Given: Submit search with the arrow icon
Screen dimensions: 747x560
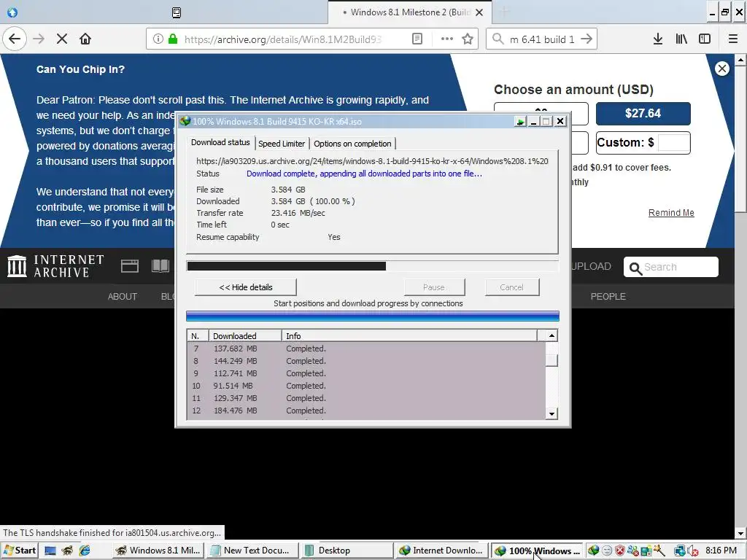Looking at the screenshot, I should pos(587,39).
